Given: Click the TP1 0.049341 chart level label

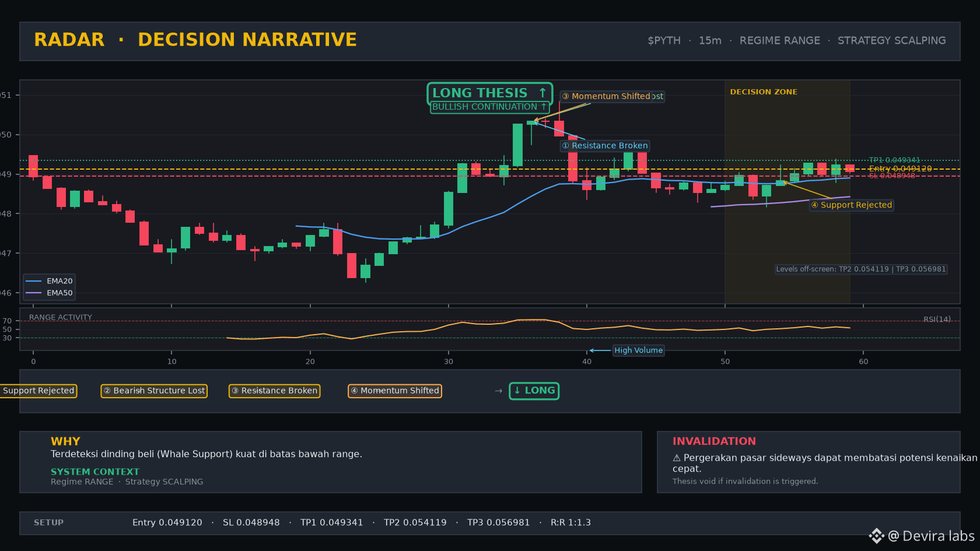Looking at the screenshot, I should (894, 160).
